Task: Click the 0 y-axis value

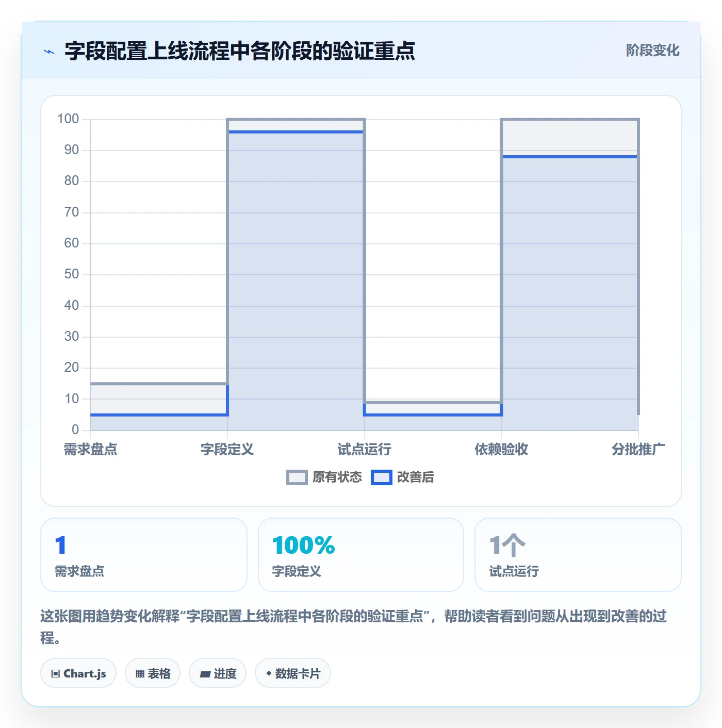Action: (75, 429)
